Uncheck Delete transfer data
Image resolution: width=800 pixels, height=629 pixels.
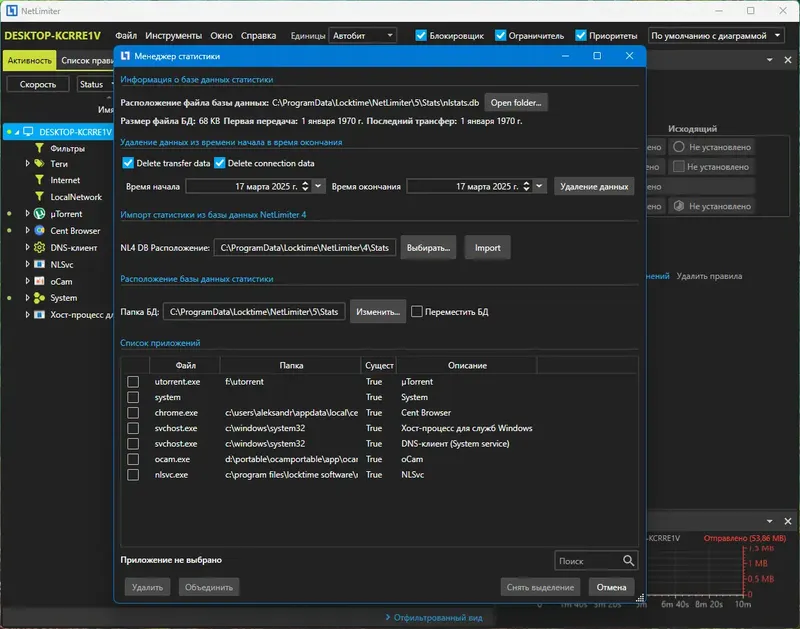(x=128, y=164)
